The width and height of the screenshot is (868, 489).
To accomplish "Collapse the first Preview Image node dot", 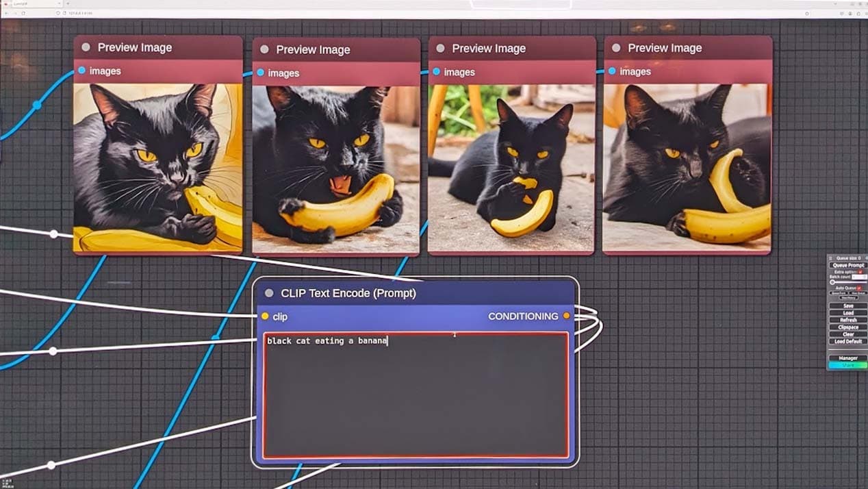I will point(86,47).
